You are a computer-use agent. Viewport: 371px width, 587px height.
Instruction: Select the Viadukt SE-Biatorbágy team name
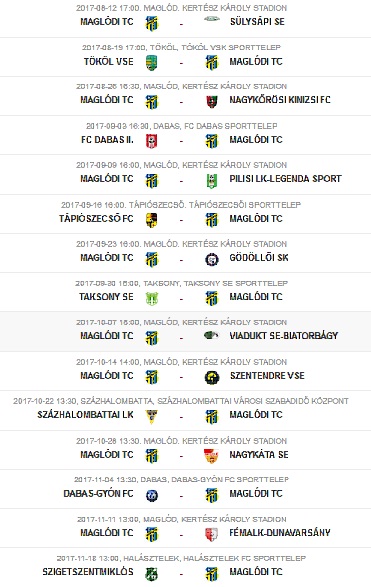pyautogui.click(x=284, y=335)
